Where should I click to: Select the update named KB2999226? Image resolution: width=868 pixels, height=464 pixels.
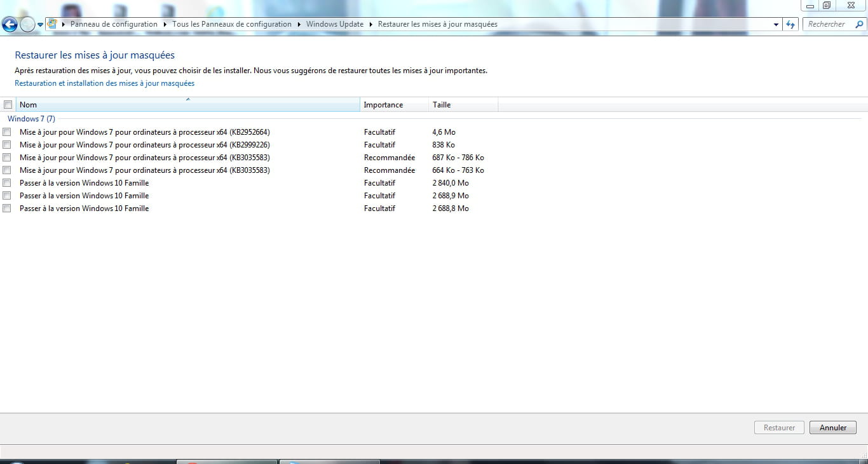click(145, 145)
